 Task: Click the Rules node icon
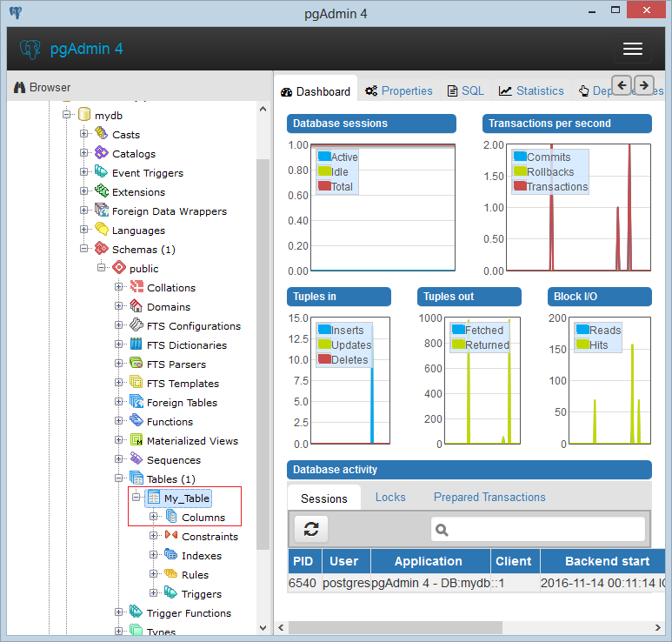(171, 574)
